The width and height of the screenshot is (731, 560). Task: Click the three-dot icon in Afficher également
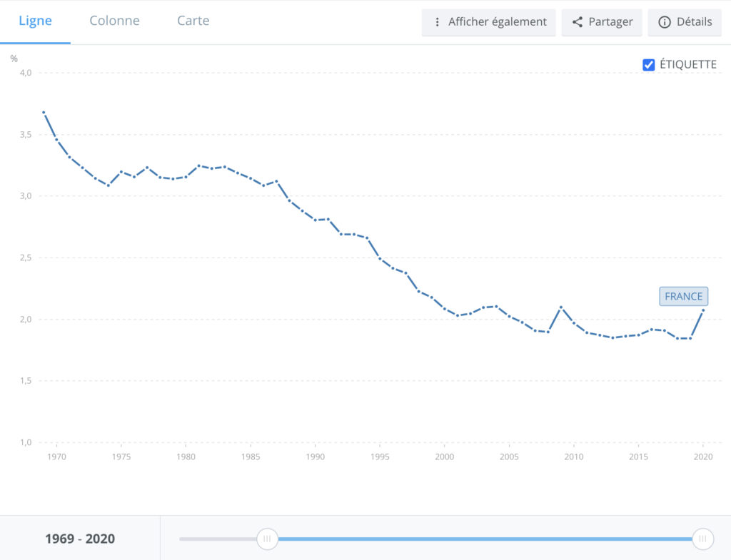pyautogui.click(x=438, y=22)
